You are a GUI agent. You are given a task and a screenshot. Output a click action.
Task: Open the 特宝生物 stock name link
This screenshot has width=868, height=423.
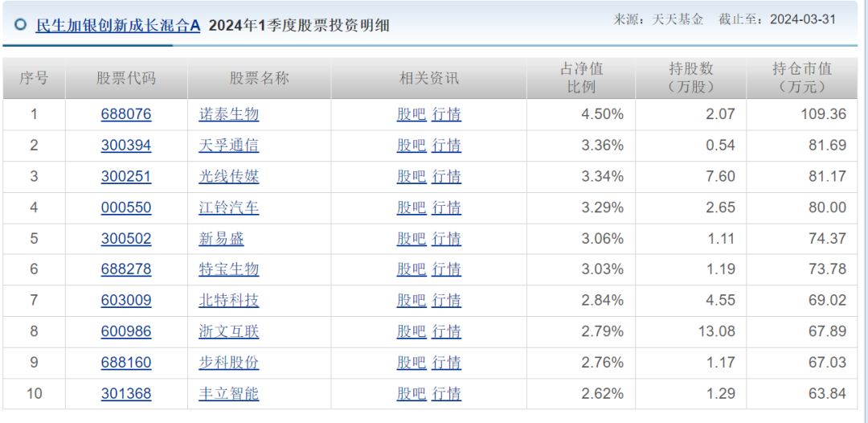click(228, 269)
